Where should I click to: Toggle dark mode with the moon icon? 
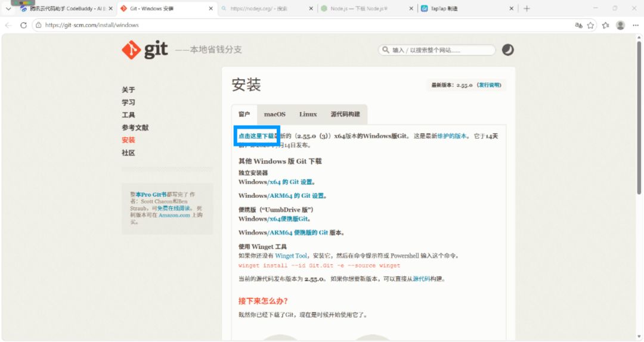pos(507,49)
